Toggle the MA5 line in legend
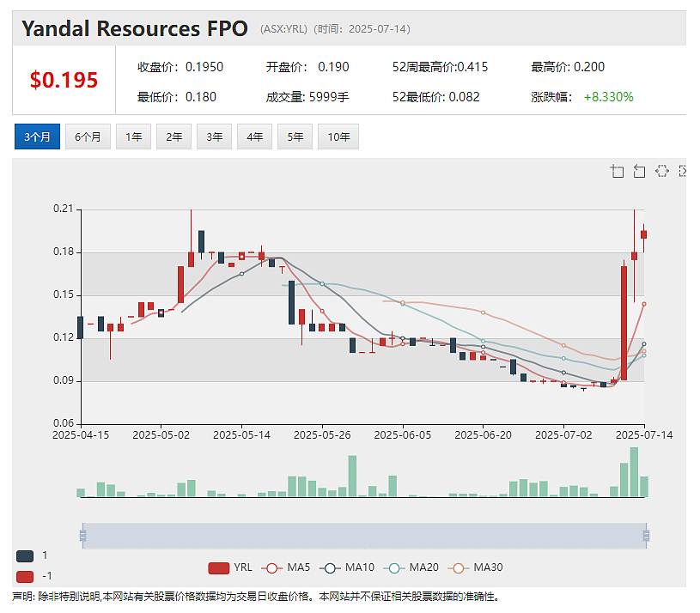Image resolution: width=700 pixels, height=613 pixels. pyautogui.click(x=285, y=567)
